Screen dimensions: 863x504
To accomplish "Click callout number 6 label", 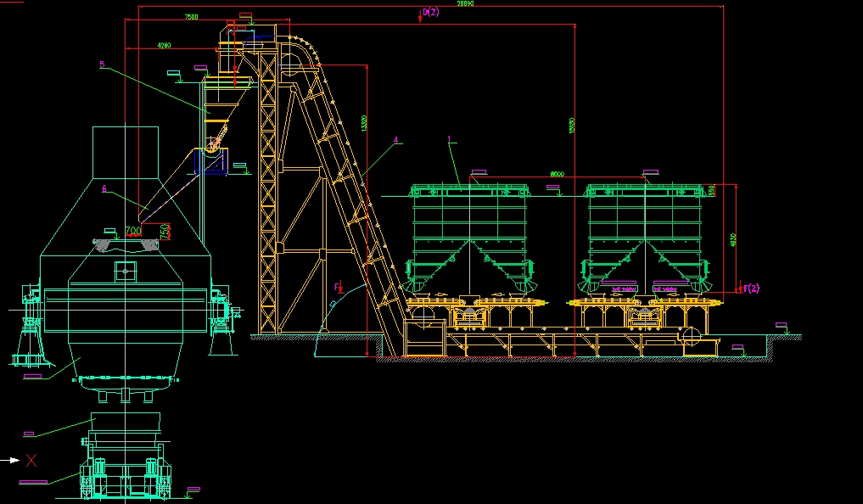I will pyautogui.click(x=104, y=189).
